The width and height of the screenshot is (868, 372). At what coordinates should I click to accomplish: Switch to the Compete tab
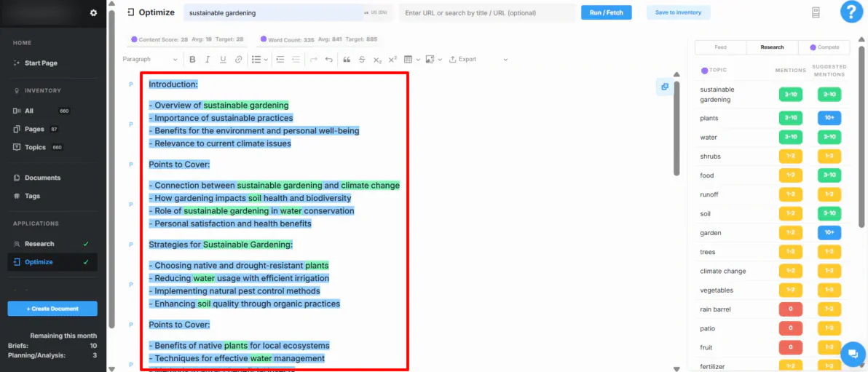(824, 47)
